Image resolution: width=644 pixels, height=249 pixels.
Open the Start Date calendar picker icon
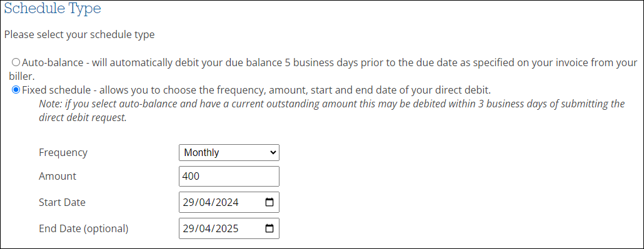pos(269,202)
